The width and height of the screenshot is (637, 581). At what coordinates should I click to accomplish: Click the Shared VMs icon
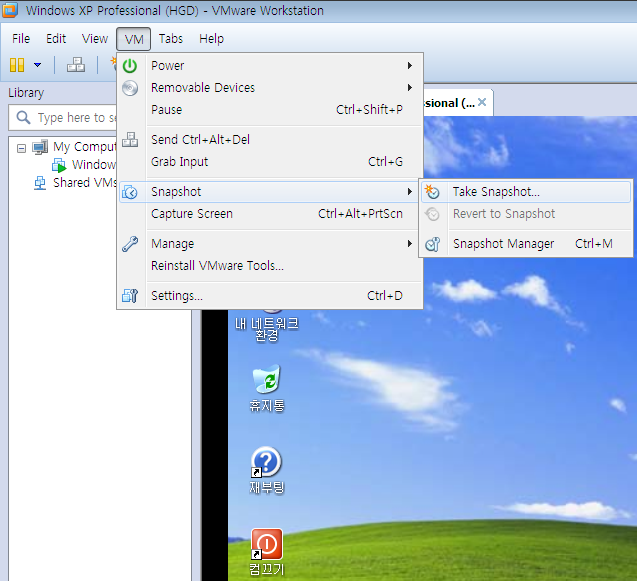40,183
